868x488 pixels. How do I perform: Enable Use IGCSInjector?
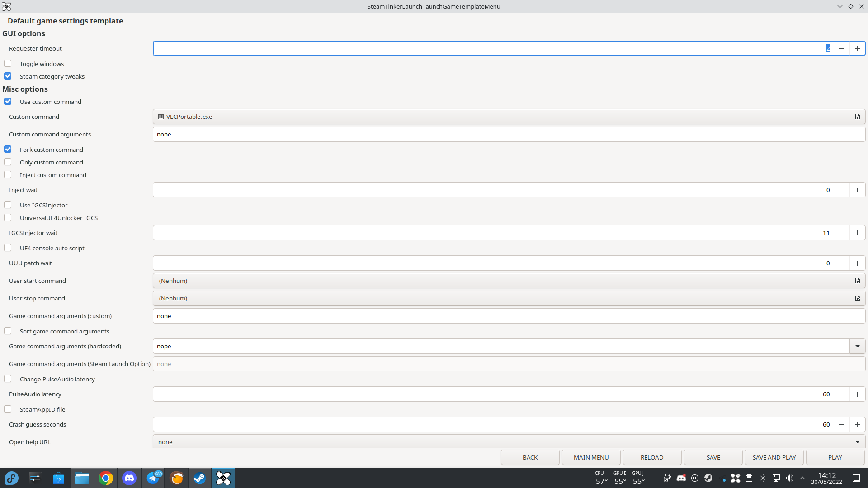point(8,205)
